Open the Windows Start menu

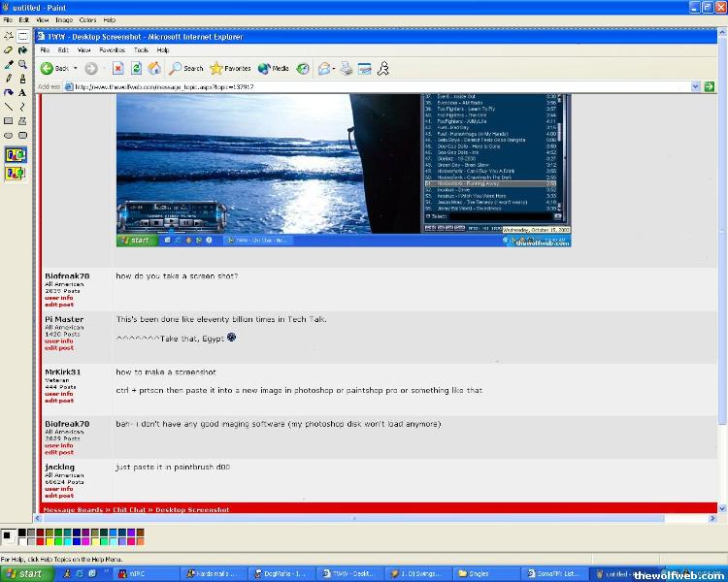24,573
